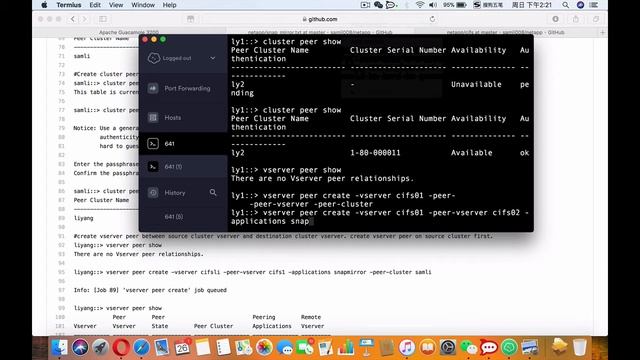Open Opera browser from the Dock
This screenshot has width=640, height=360.
pos(121,347)
